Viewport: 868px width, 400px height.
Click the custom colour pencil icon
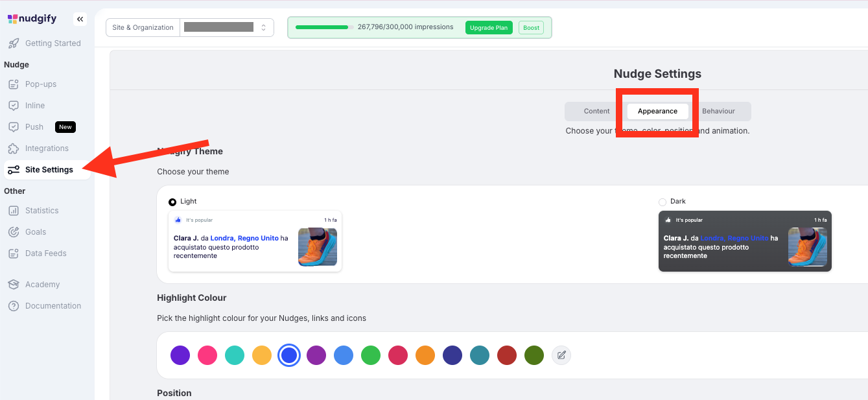(x=561, y=355)
